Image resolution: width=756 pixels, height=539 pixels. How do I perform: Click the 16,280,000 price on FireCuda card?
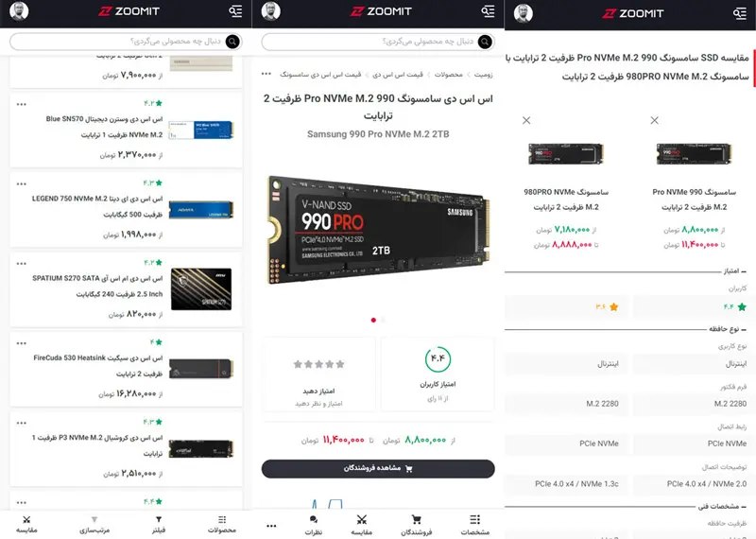(136, 393)
